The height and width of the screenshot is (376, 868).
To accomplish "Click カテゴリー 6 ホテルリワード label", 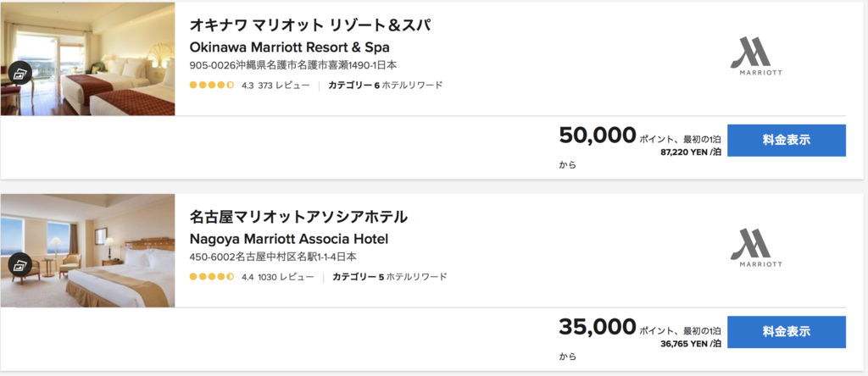I will click(x=386, y=86).
